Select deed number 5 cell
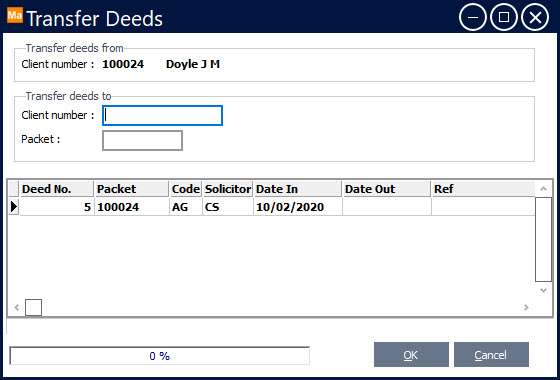 (x=57, y=207)
